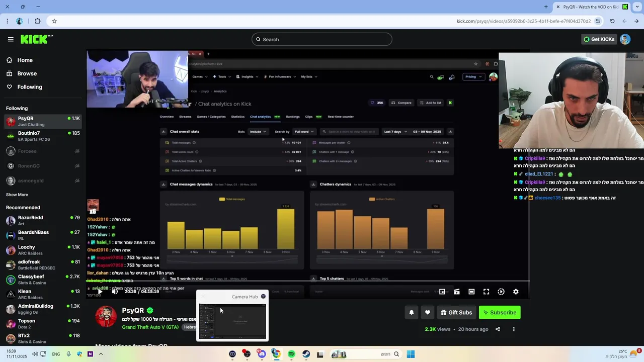This screenshot has height=362, width=644.
Task: Open Discord from the taskbar
Action: [x=262, y=354]
